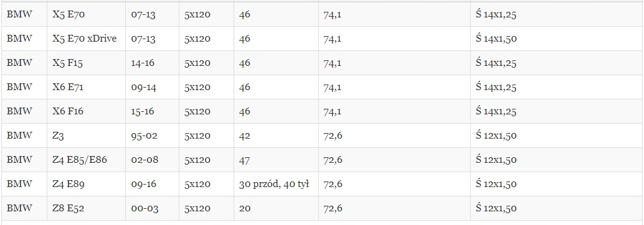The image size is (644, 225).
Task: Select the X6 F16 row's 15-16 years
Action: [x=143, y=111]
